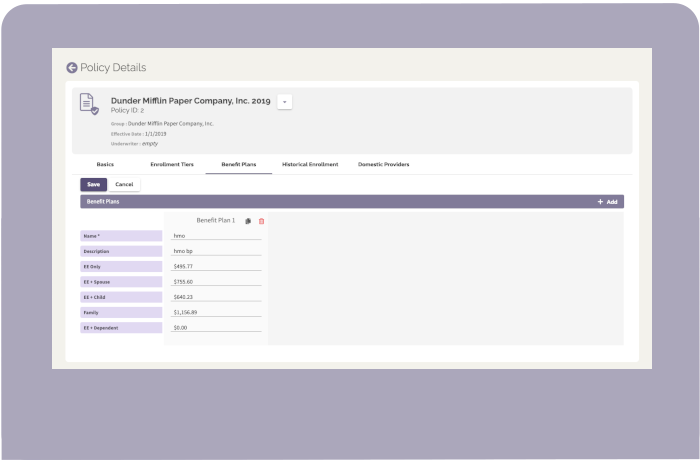
Task: Click the Family row label
Action: (121, 312)
